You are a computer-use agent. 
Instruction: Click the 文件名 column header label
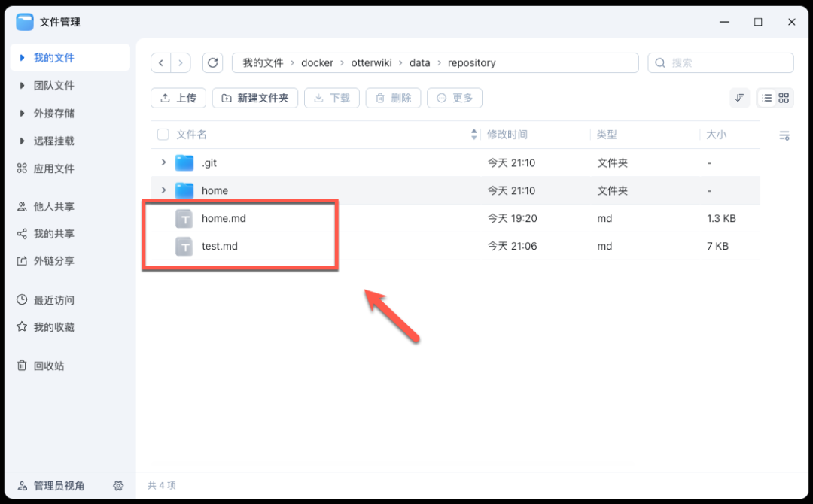coord(191,135)
